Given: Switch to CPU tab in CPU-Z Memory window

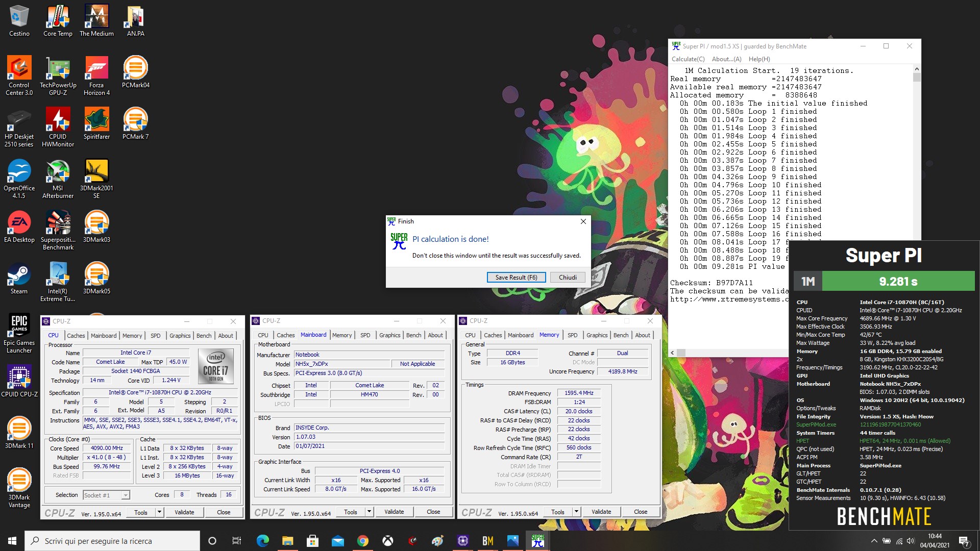Looking at the screenshot, I should click(x=470, y=335).
